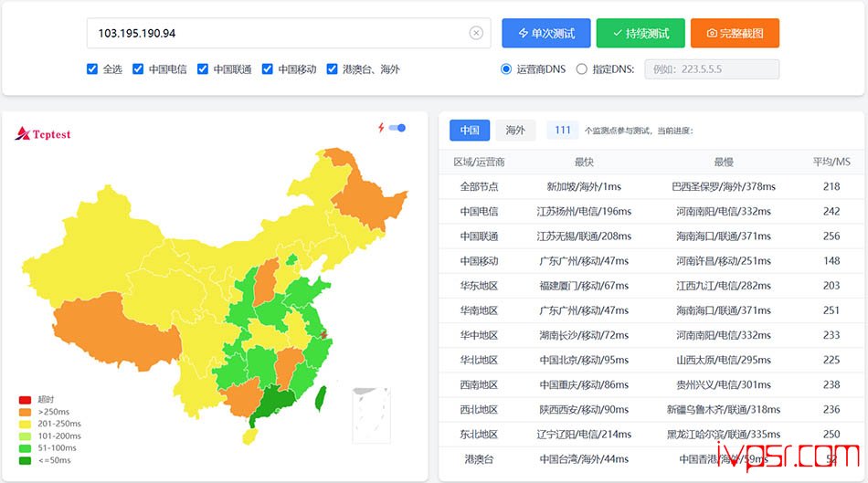Select the 华南地区 row label
The image size is (868, 483).
479,311
